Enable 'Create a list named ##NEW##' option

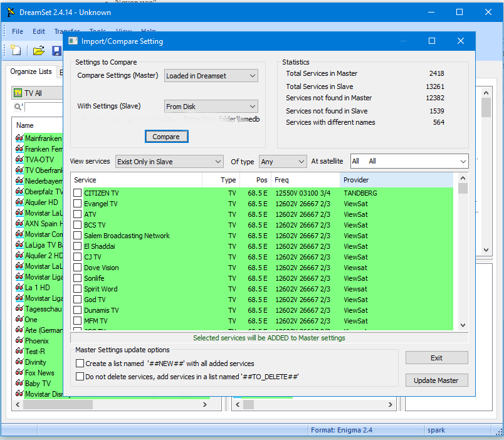80,363
